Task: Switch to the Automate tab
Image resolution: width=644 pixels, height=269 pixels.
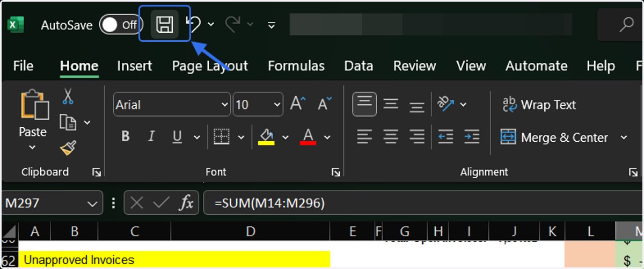Action: click(537, 66)
